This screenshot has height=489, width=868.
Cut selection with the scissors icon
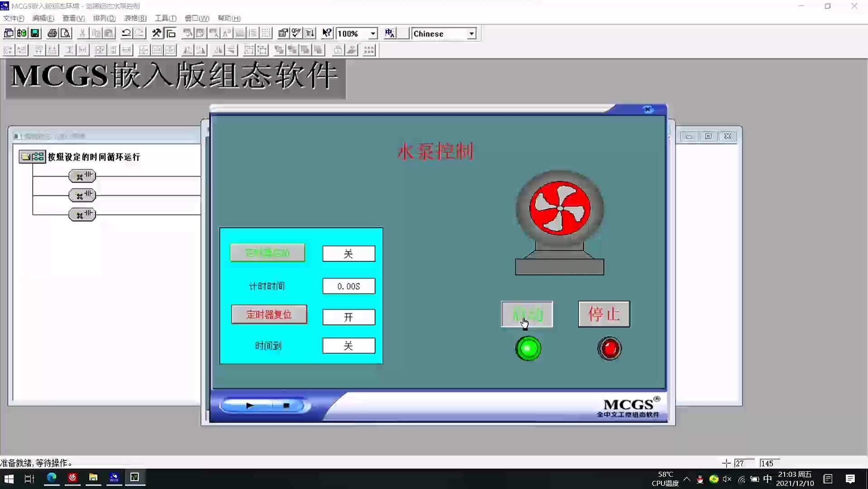(82, 33)
